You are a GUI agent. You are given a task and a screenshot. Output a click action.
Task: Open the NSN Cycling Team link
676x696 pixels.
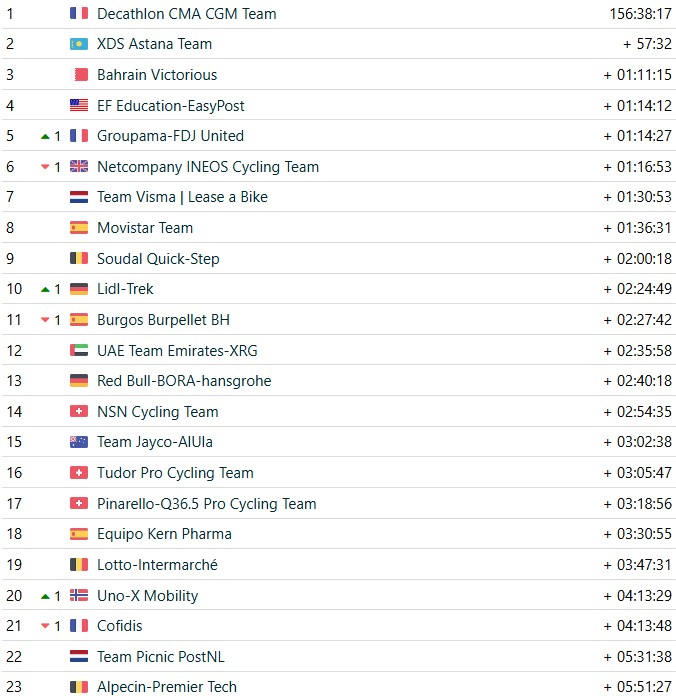[x=158, y=412]
